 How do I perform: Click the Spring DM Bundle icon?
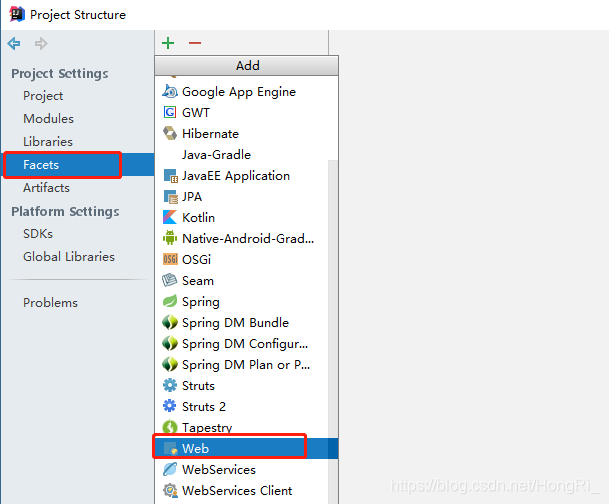pos(170,322)
